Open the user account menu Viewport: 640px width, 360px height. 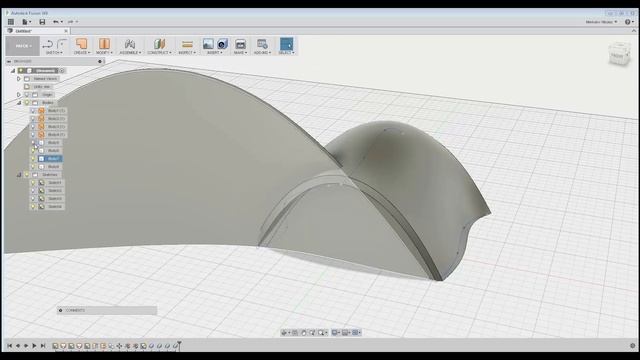(602, 22)
